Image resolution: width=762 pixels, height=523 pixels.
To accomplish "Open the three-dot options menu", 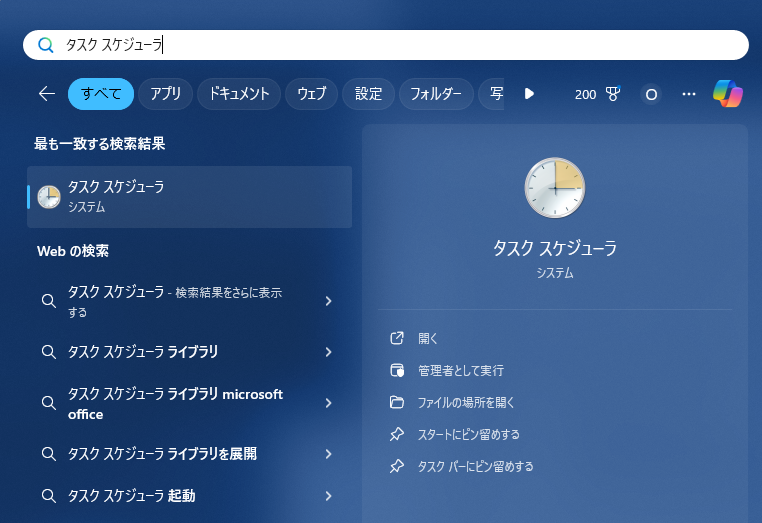I will point(689,94).
